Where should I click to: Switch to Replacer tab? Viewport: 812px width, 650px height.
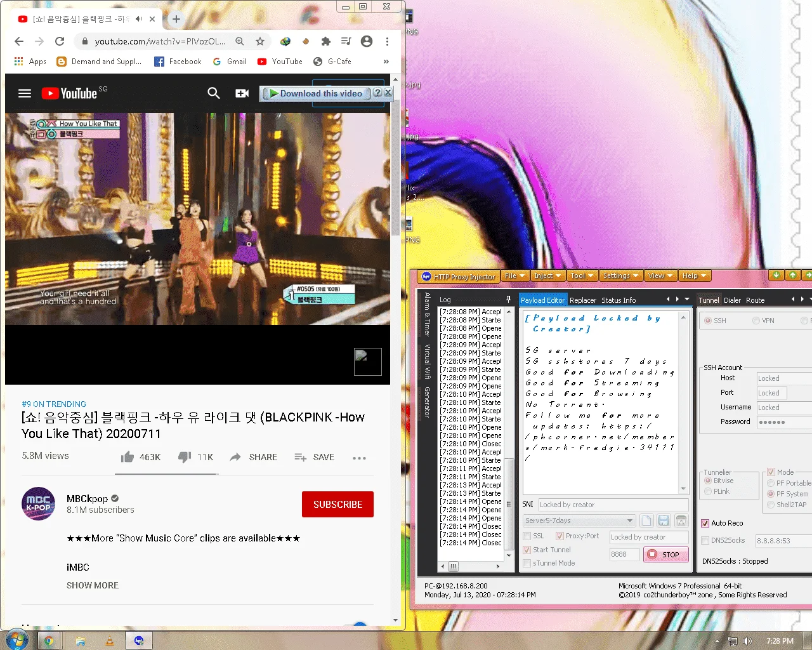point(583,300)
